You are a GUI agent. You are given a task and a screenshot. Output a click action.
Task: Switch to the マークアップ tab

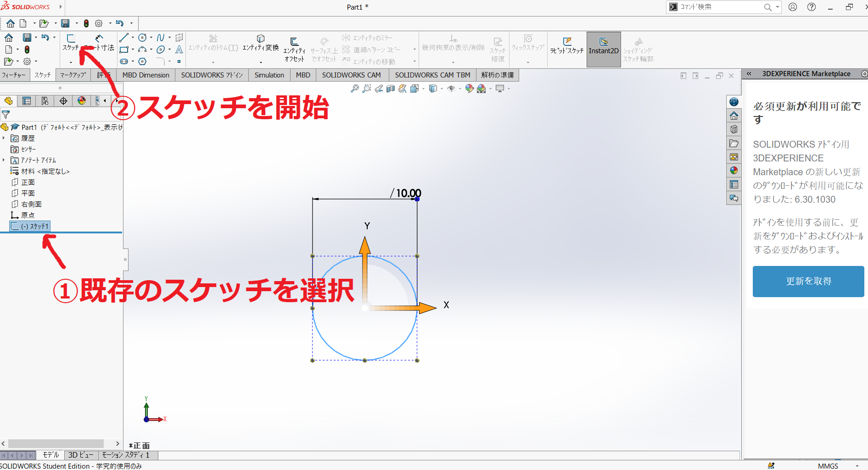pyautogui.click(x=73, y=75)
